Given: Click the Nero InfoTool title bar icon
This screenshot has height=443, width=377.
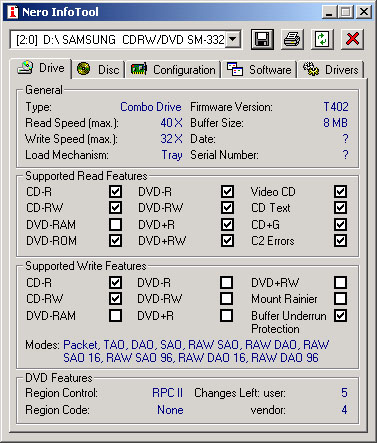Looking at the screenshot, I should coord(13,12).
